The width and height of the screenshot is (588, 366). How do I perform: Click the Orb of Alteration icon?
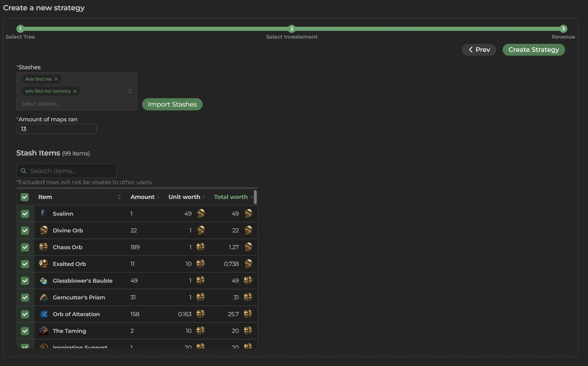point(43,314)
